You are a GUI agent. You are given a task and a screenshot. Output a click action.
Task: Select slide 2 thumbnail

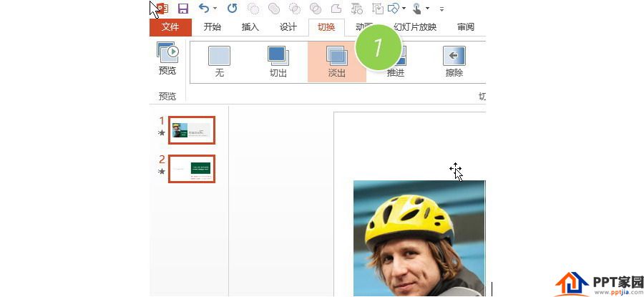(x=192, y=169)
